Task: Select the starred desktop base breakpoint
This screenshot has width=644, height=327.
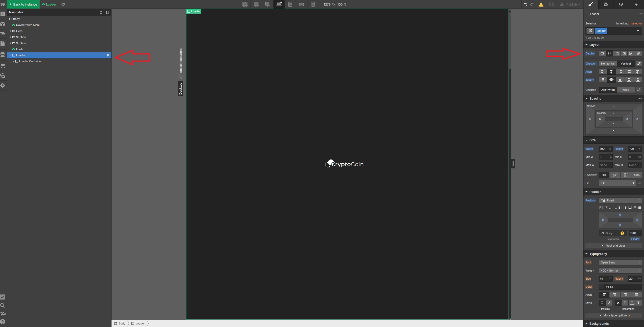Action: [x=279, y=4]
